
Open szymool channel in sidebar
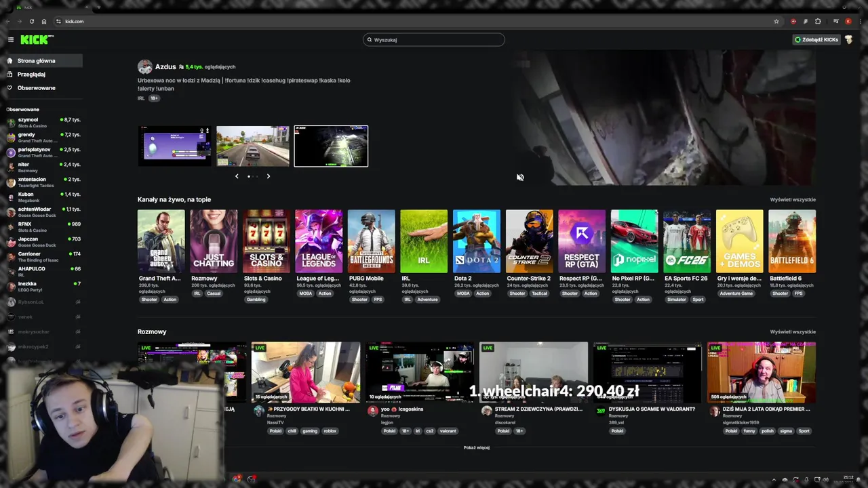point(43,123)
